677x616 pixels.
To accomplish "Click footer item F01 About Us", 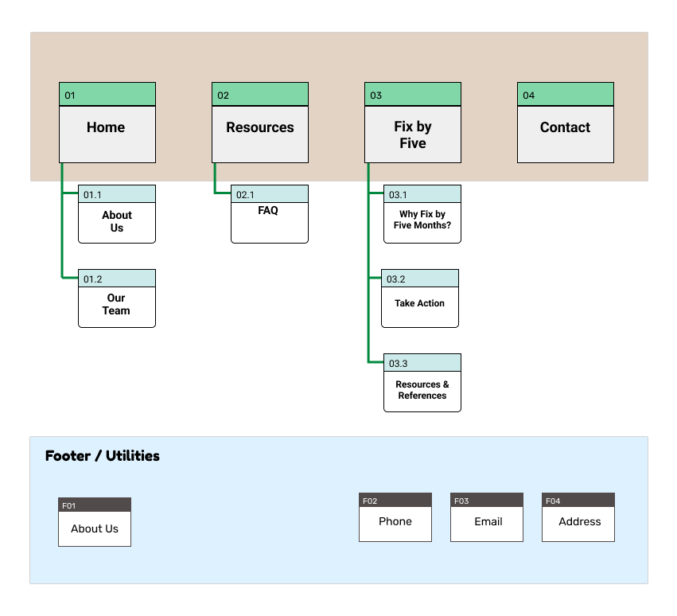I will (x=95, y=522).
